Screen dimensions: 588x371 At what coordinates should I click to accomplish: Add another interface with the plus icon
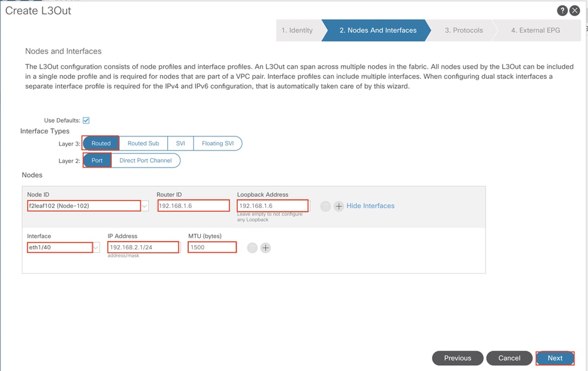click(265, 248)
